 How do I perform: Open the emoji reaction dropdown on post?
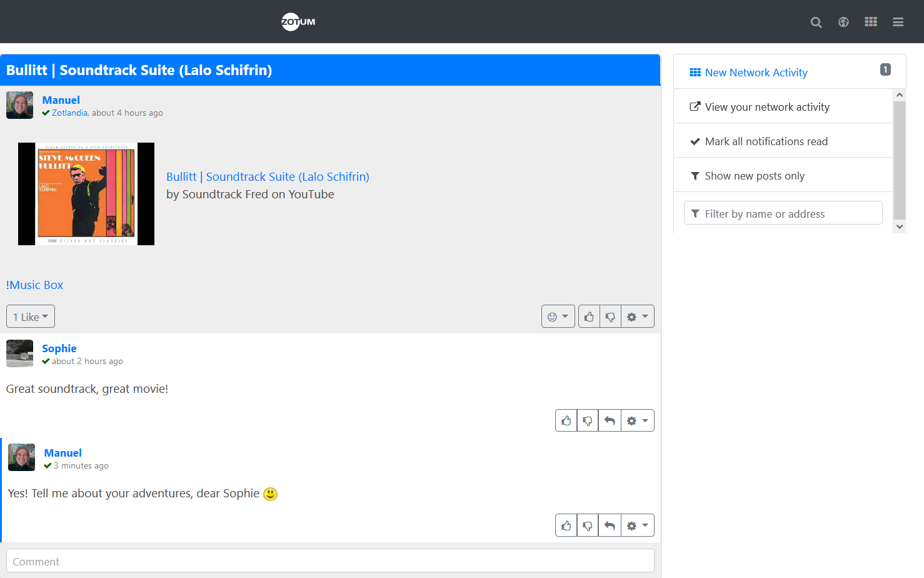(x=558, y=317)
